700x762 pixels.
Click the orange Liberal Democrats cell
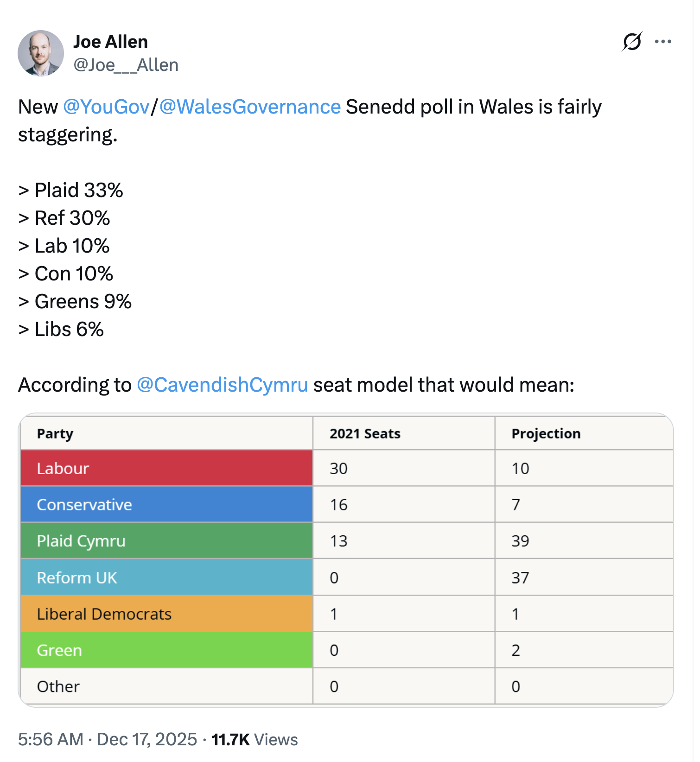(166, 614)
